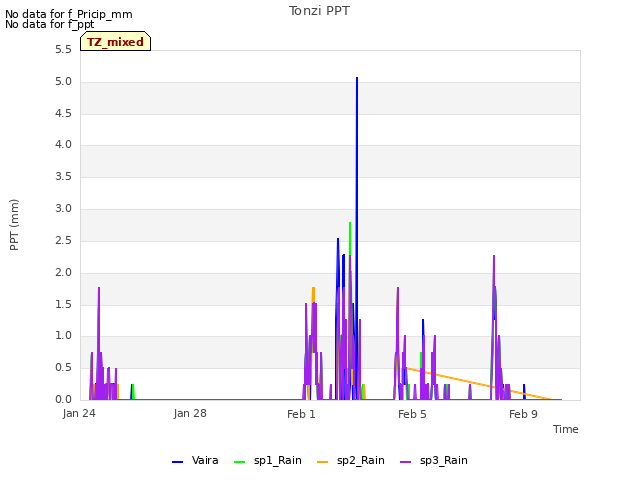Toggle the Vaira legend entry
Image resolution: width=640 pixels, height=480 pixels.
[195, 460]
